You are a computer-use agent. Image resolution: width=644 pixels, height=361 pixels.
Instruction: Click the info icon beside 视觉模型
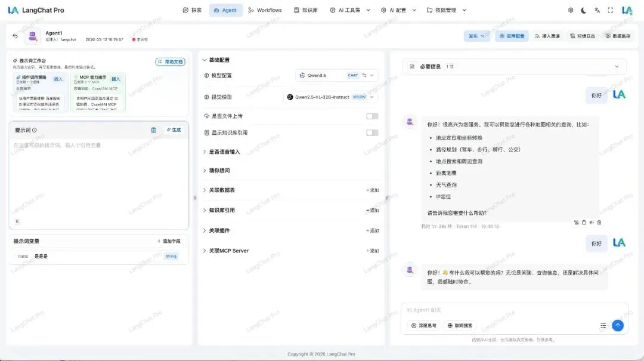pos(206,97)
